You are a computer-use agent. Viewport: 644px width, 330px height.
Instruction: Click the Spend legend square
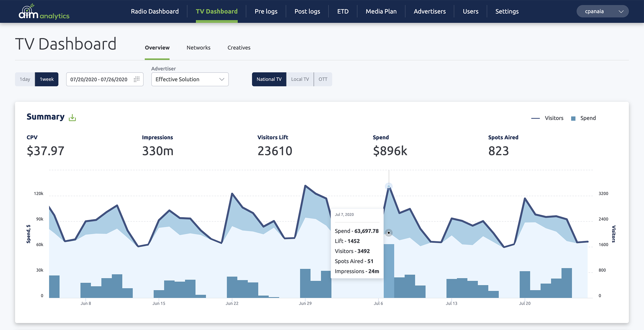573,118
